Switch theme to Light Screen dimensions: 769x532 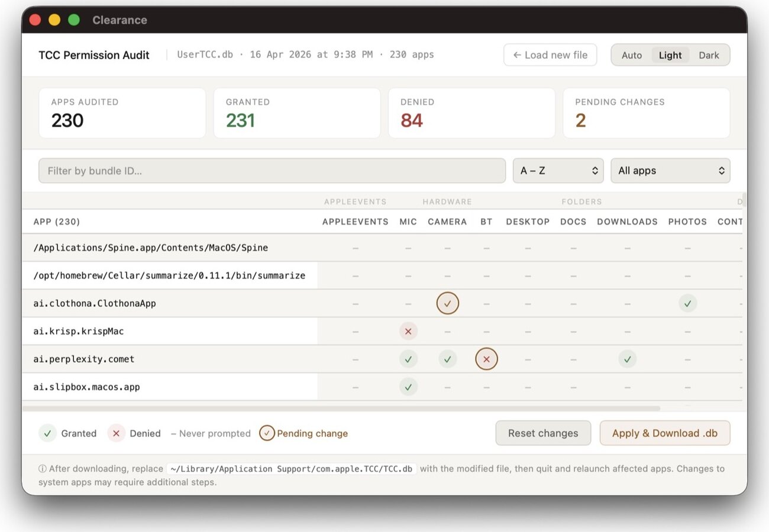click(670, 55)
